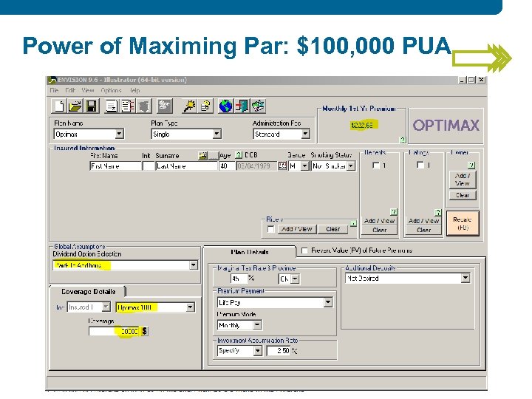
Task: Open the Optimax 100 coverage plan dropdown
Action: [x=190, y=307]
